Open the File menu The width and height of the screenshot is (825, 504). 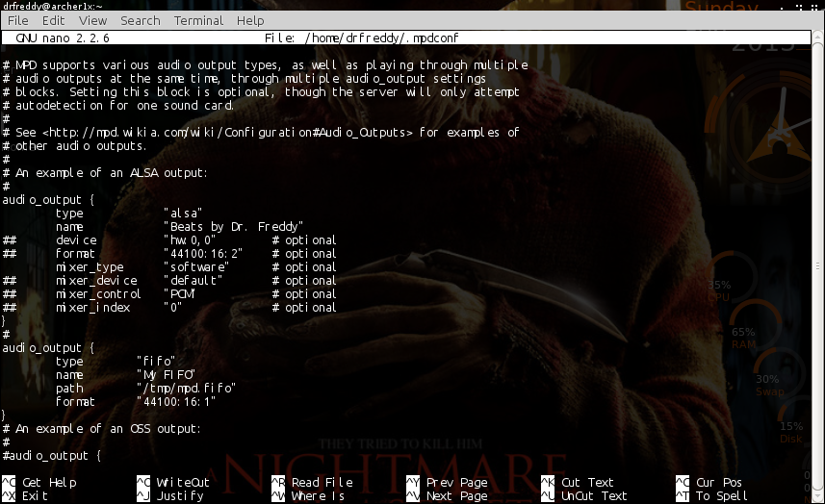[x=18, y=20]
